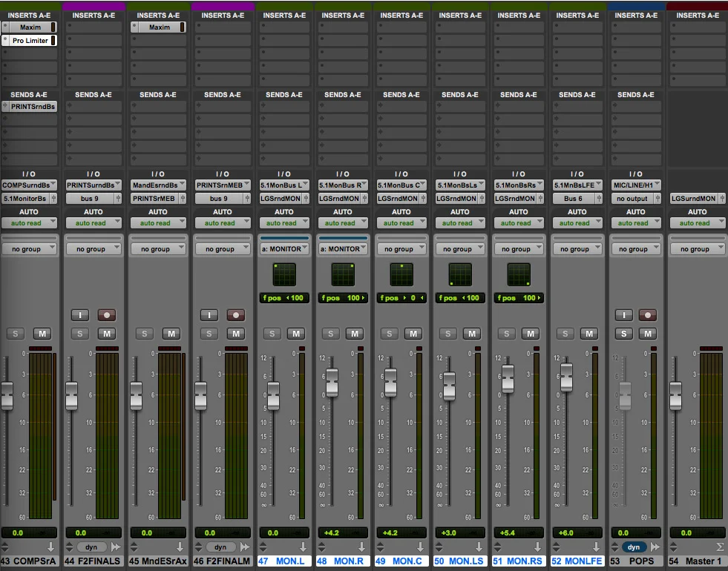
Task: Record-enable the F2FINALM track
Action: (x=236, y=315)
